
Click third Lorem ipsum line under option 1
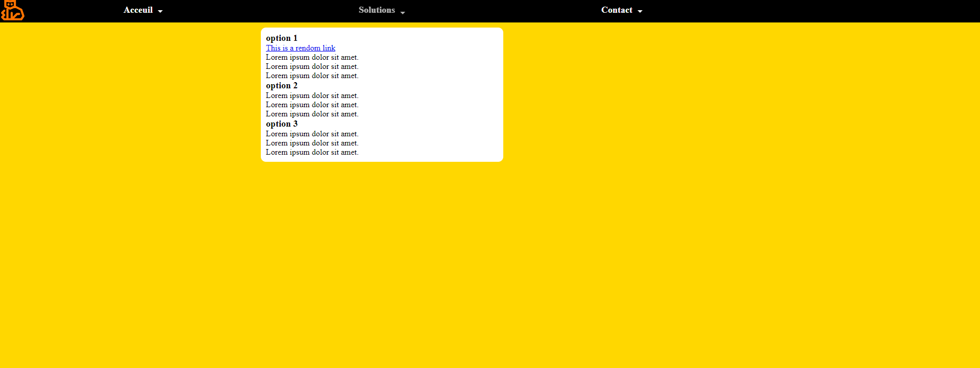click(x=312, y=76)
